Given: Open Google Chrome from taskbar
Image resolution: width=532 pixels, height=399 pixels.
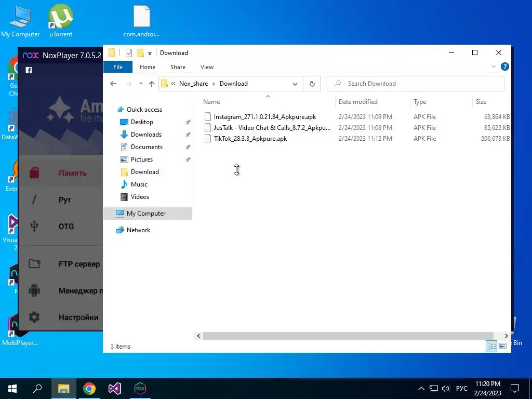Looking at the screenshot, I should (x=89, y=389).
